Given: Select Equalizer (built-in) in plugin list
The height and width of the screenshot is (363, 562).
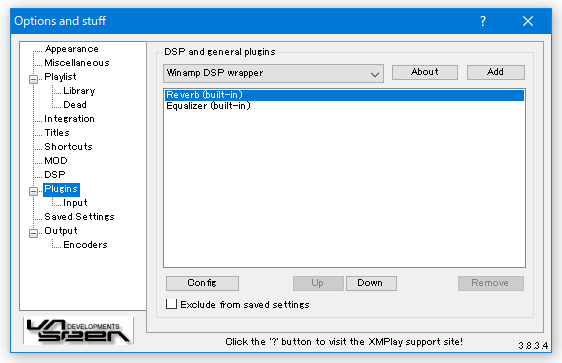Looking at the screenshot, I should (x=344, y=106).
